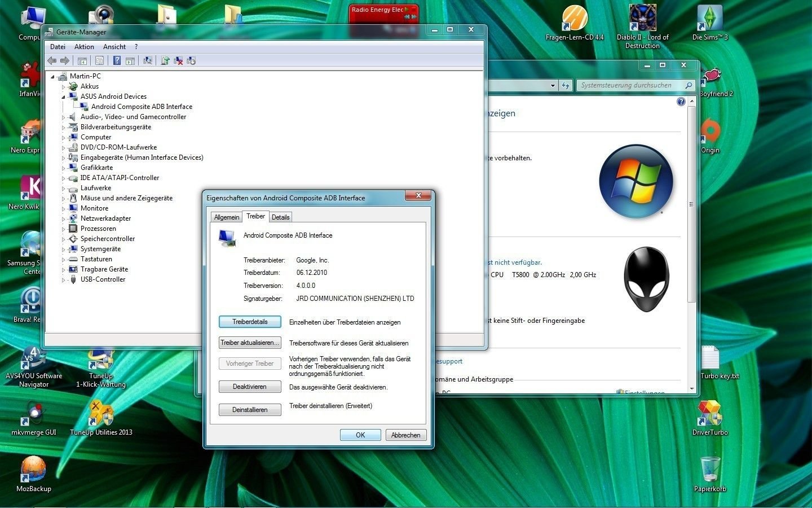Select the mkvmerge GUI desktop icon
Image resolution: width=812 pixels, height=508 pixels.
coord(34,418)
